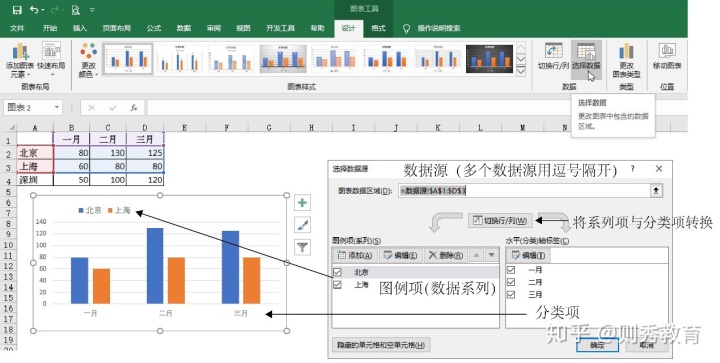Click the 编辑(E) series button
The width and height of the screenshot is (720, 363).
point(400,255)
